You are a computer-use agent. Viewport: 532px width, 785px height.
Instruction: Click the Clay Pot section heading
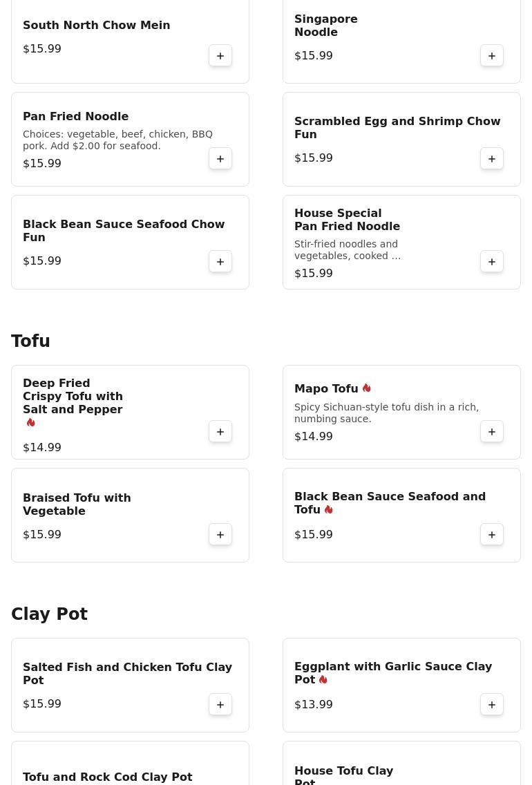pyautogui.click(x=49, y=614)
